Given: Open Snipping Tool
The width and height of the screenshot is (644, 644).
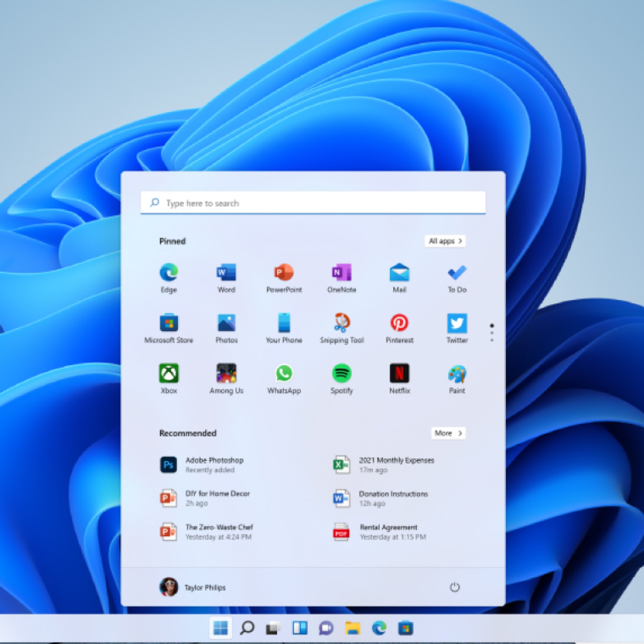Looking at the screenshot, I should 341,323.
